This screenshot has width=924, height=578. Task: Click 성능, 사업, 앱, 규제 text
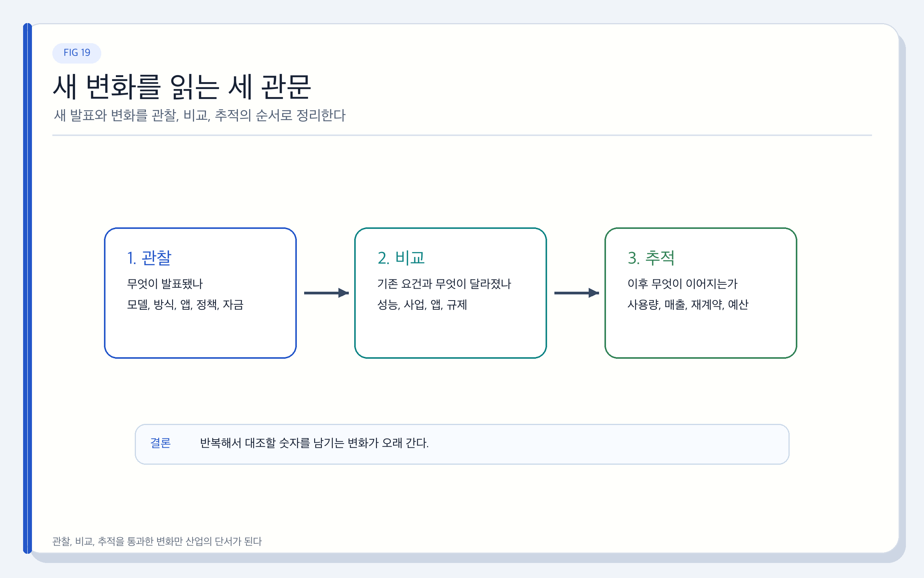coord(422,305)
